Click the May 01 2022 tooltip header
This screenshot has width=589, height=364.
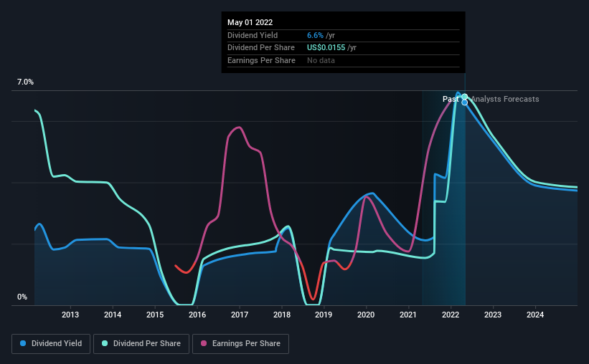coord(250,22)
